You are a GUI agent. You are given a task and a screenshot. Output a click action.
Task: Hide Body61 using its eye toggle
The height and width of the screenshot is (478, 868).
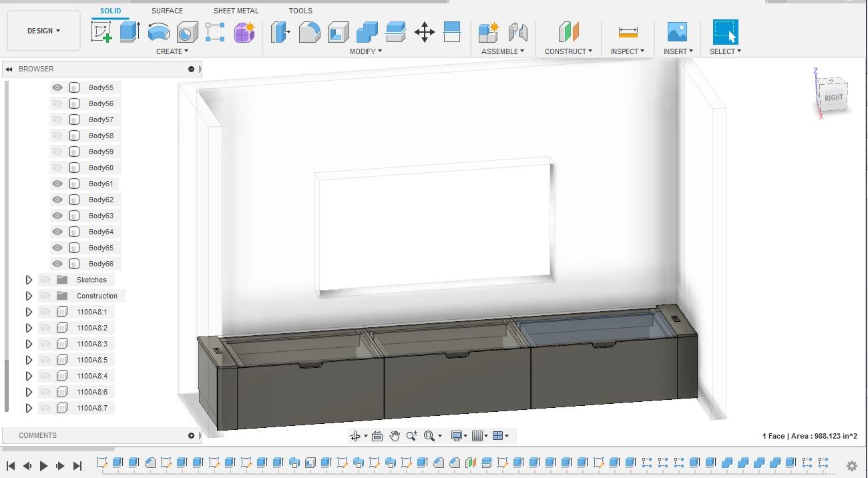click(57, 183)
